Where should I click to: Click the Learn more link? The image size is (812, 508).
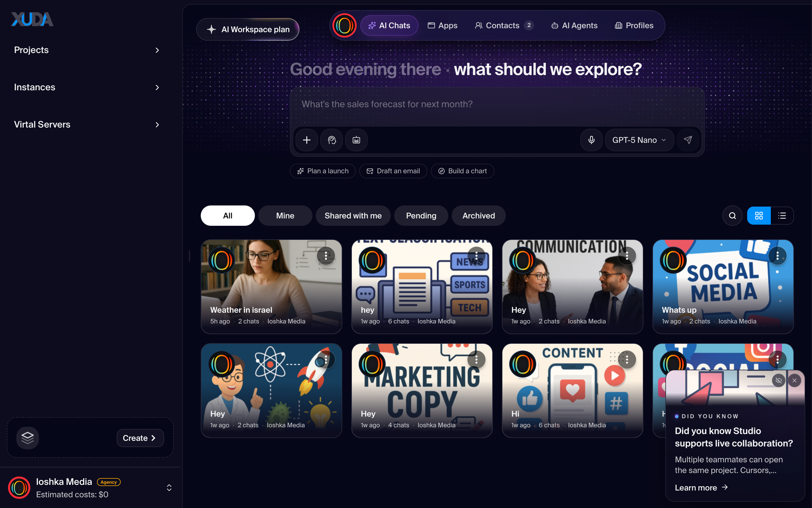click(x=701, y=487)
